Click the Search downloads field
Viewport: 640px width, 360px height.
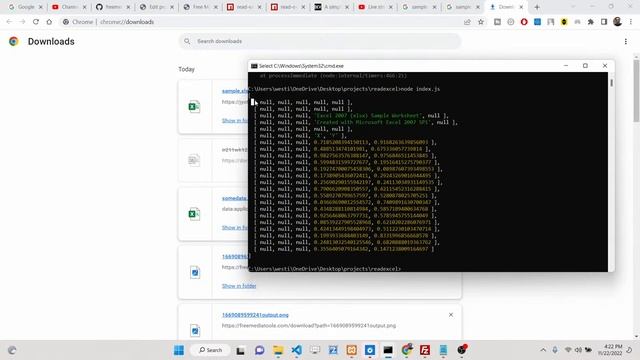point(320,41)
